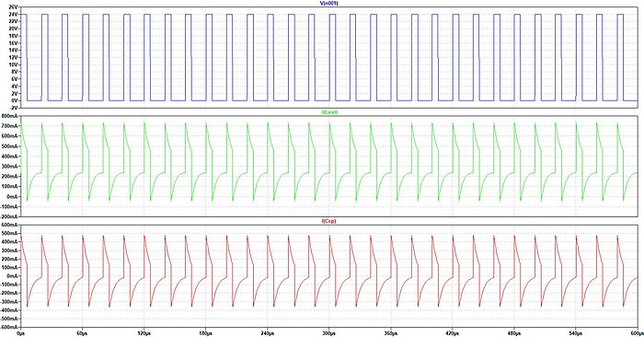644x337 pixels.
Task: Click the 240µs time axis label
Action: click(x=267, y=333)
